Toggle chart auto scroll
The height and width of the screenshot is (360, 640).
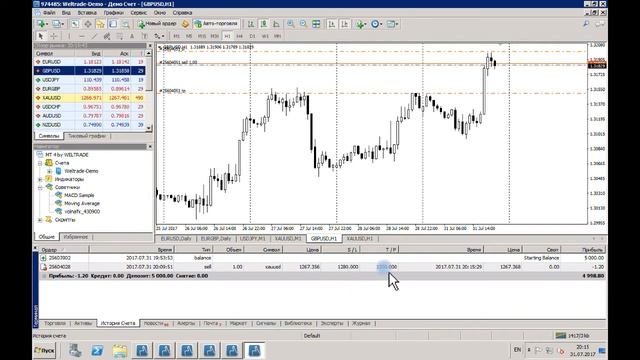[332, 24]
